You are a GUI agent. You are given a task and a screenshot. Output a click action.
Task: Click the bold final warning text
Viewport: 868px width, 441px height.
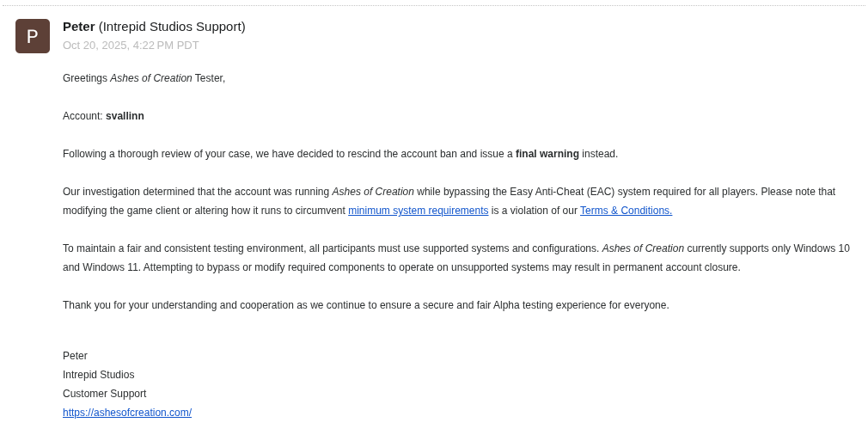point(547,154)
